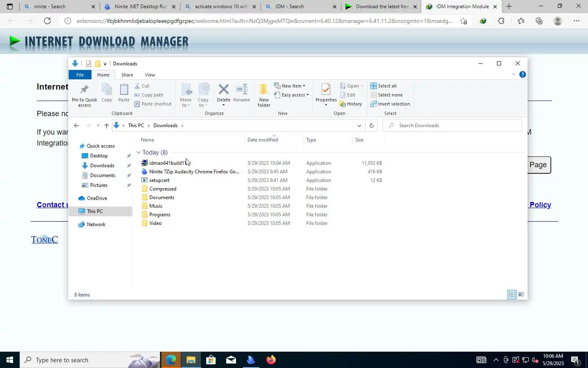Click the Back navigation arrow

(x=76, y=126)
